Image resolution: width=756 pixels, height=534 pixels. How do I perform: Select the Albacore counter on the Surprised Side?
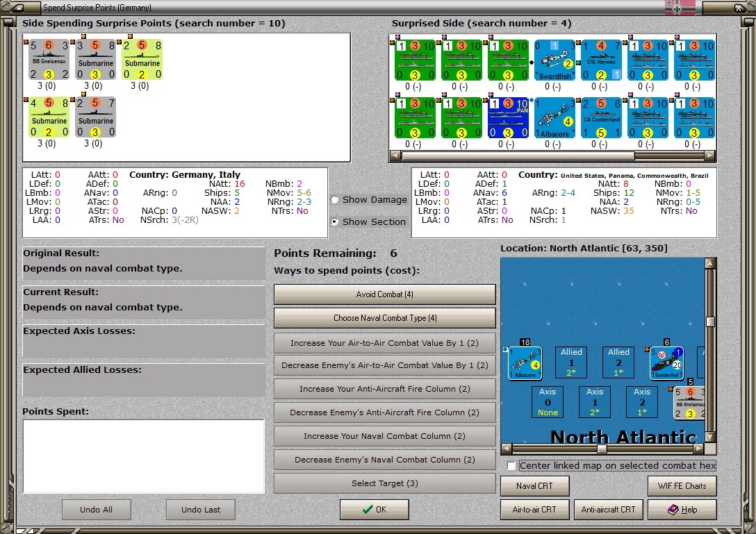tap(555, 117)
